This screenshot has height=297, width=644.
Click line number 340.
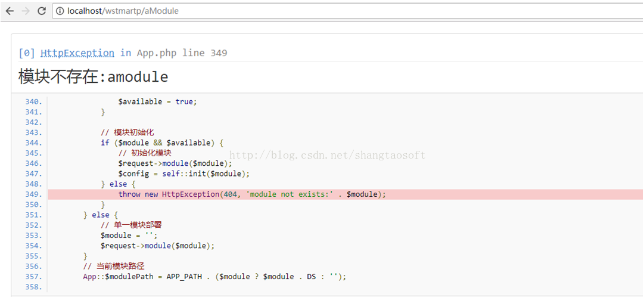33,101
